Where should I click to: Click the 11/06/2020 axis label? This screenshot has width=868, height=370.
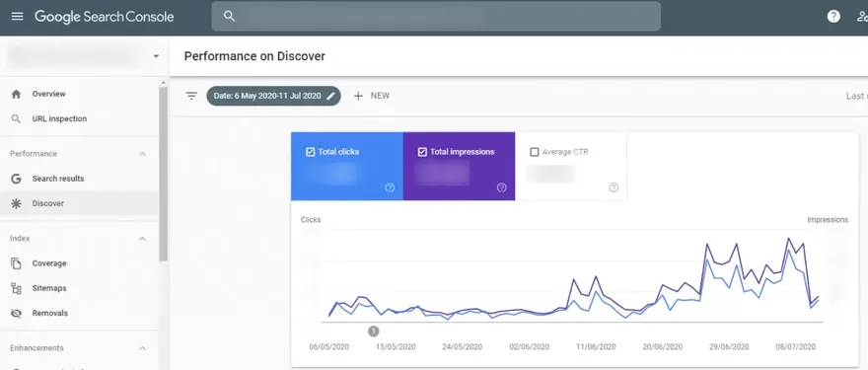(596, 346)
